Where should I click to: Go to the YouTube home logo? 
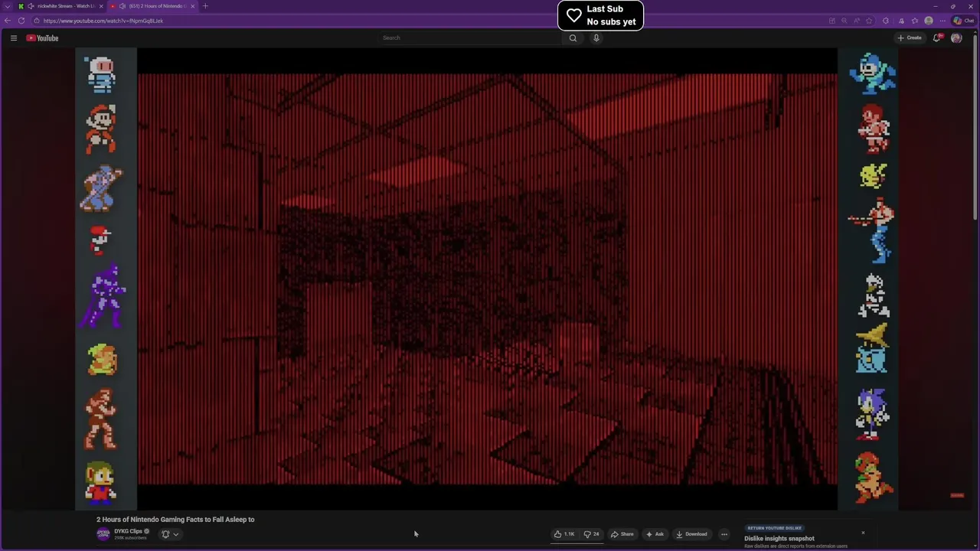tap(42, 37)
